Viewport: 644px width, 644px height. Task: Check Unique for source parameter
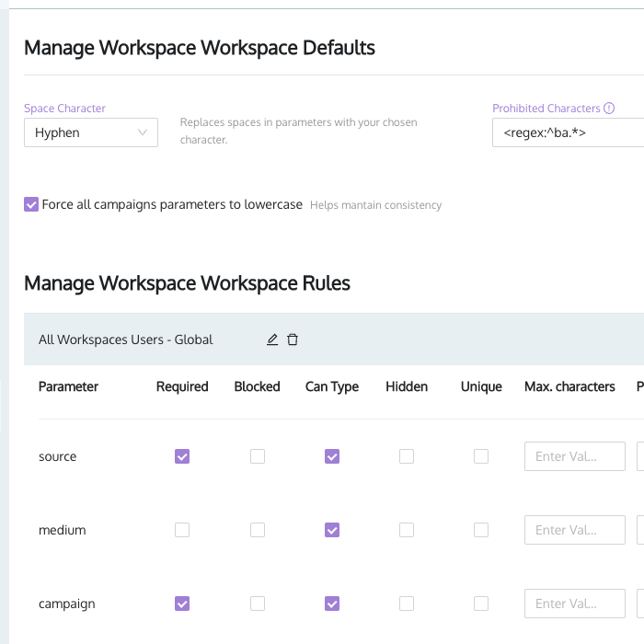481,456
